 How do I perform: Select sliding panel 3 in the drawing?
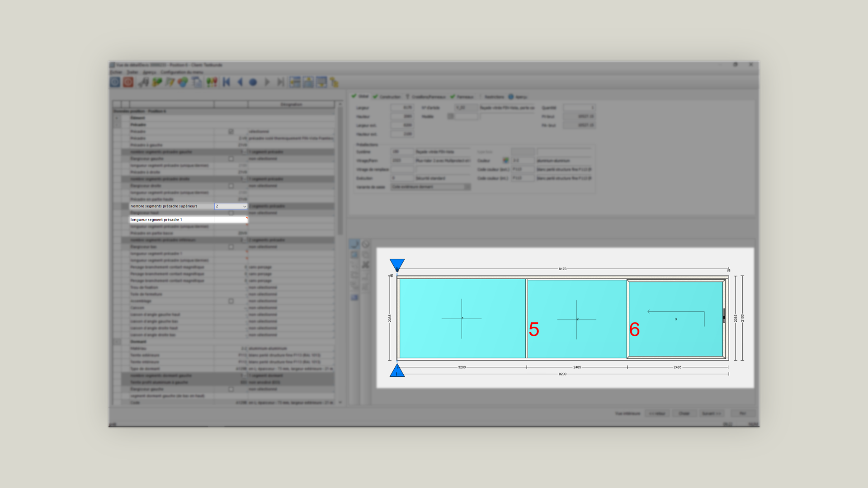coord(676,319)
